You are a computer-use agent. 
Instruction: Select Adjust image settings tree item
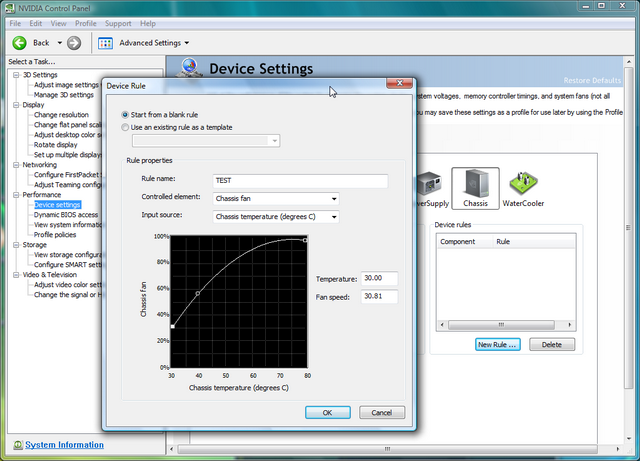(67, 85)
